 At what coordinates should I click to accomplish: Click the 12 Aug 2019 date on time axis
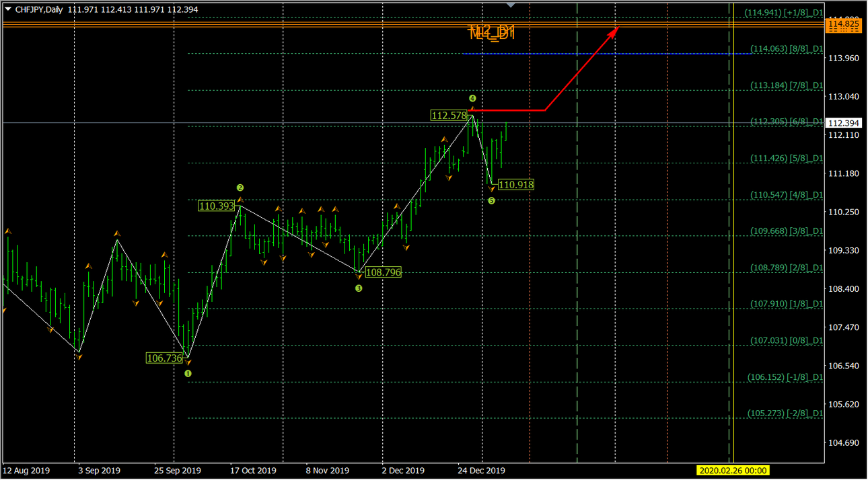(26, 471)
